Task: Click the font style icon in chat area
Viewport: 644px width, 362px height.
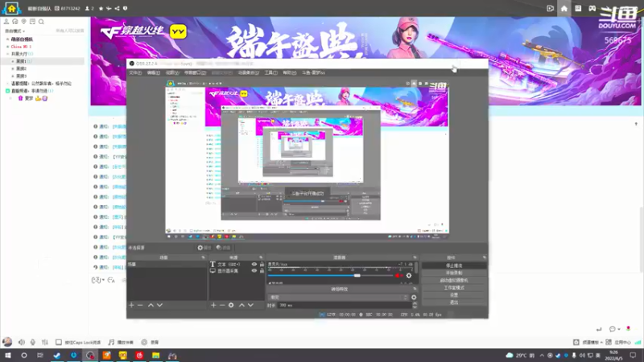Action: (x=111, y=280)
